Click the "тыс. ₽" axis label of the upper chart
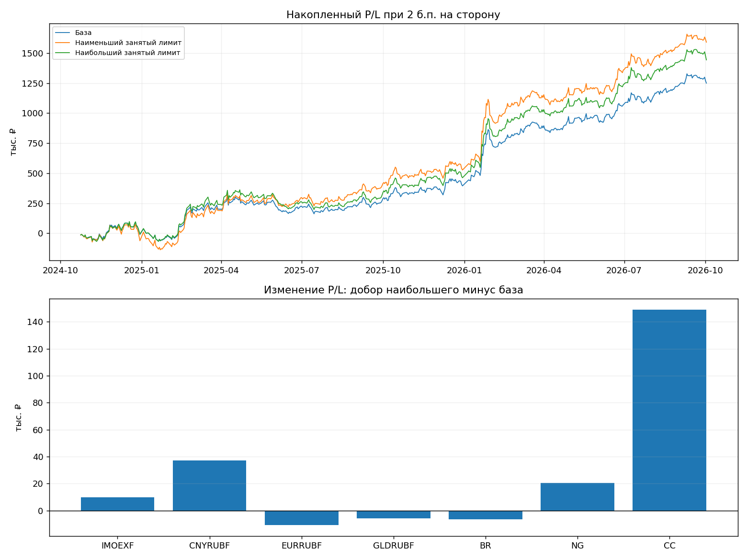Image resolution: width=747 pixels, height=560 pixels. (x=13, y=142)
